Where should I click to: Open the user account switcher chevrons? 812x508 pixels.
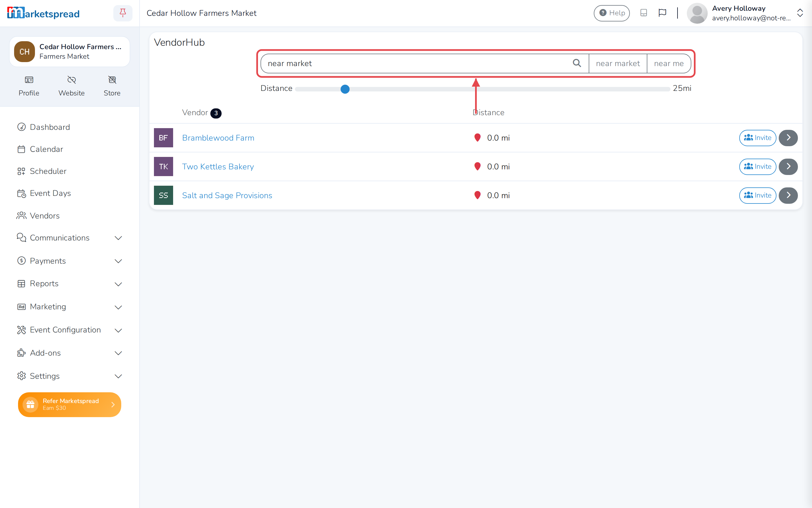coord(800,13)
